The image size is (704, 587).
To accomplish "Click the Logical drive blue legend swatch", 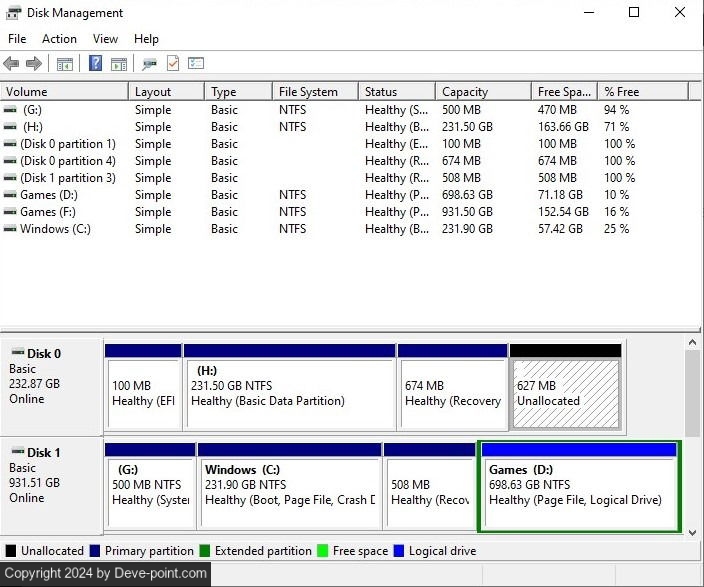I will coord(400,551).
